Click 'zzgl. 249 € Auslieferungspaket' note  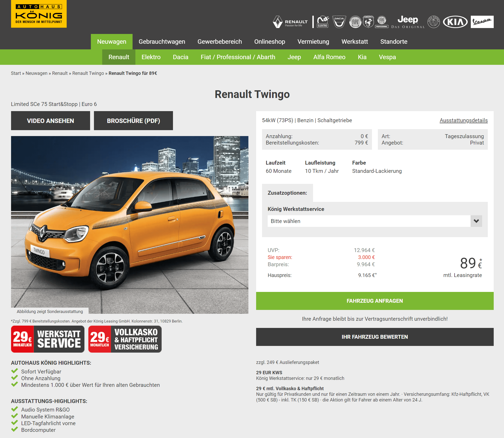pyautogui.click(x=288, y=362)
